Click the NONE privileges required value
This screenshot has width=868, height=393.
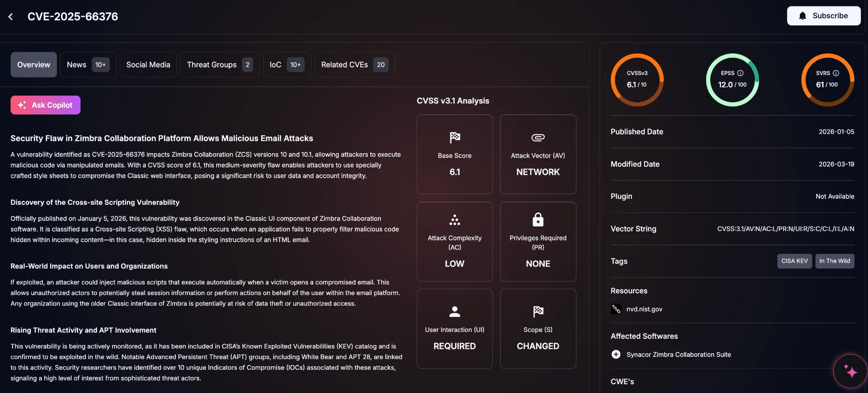(x=538, y=264)
